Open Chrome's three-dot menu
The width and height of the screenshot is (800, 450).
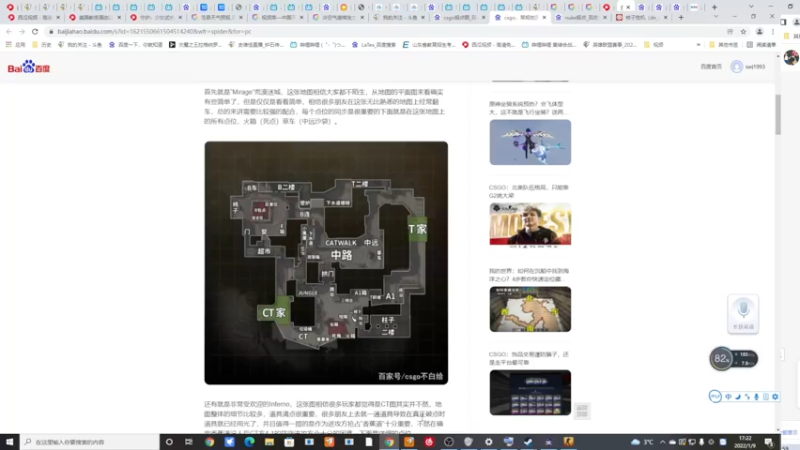(x=772, y=32)
